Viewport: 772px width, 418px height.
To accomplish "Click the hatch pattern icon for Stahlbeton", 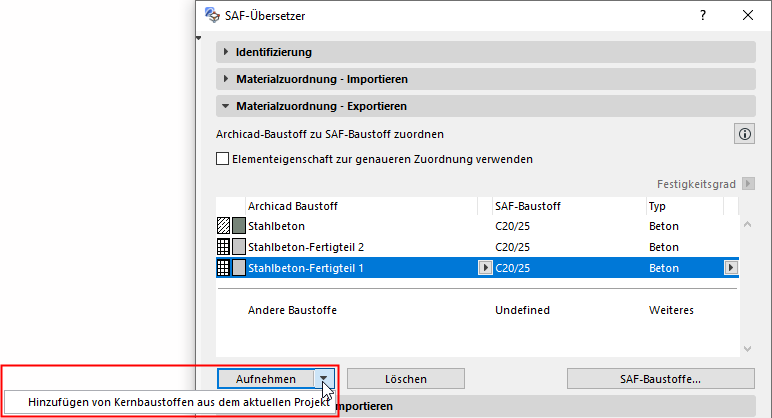I will click(x=223, y=227).
